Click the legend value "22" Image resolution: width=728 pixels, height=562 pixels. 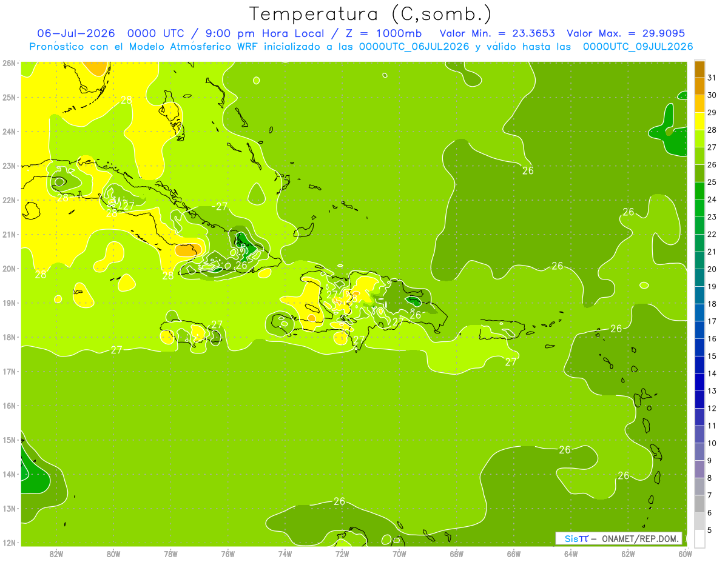pos(712,235)
